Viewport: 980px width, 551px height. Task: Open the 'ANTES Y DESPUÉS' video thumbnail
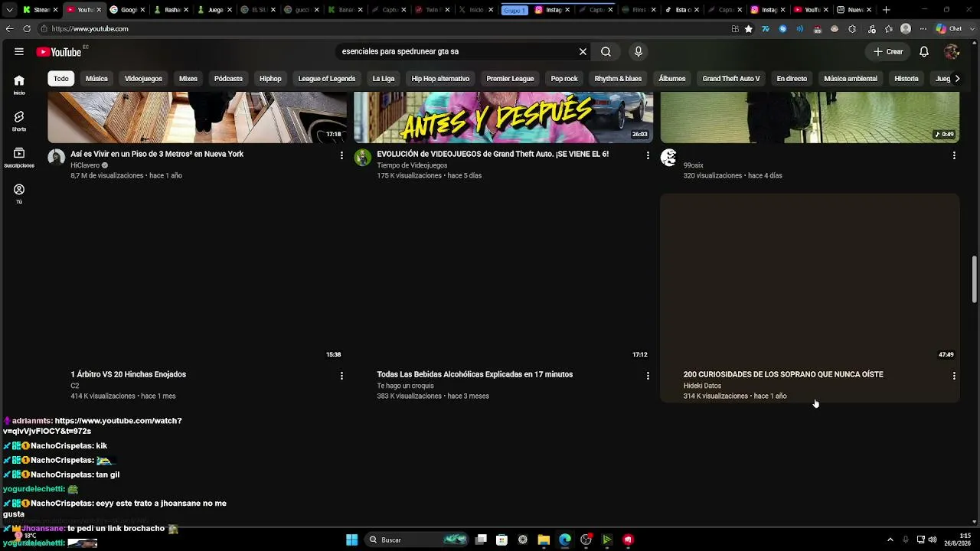(x=503, y=117)
